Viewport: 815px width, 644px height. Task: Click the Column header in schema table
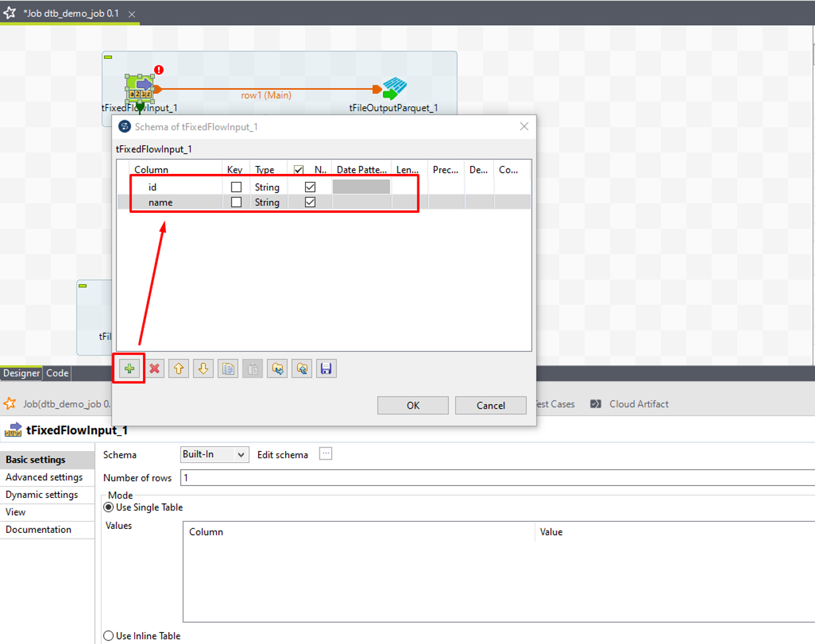pos(175,170)
